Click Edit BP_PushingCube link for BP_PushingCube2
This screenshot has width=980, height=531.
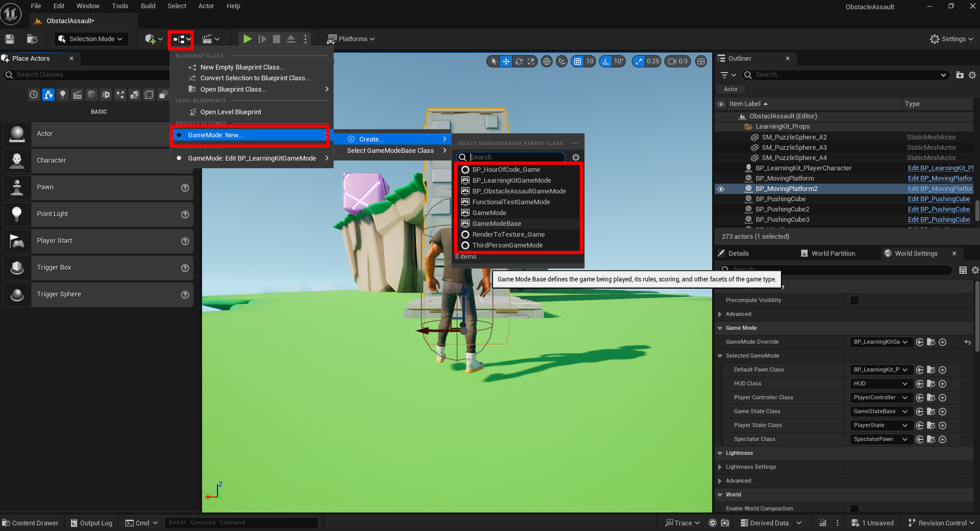point(939,209)
